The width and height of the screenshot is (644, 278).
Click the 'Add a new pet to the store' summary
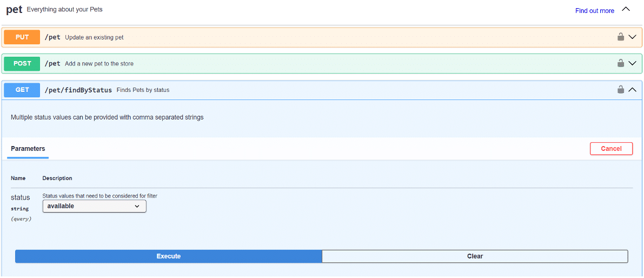[x=99, y=64]
